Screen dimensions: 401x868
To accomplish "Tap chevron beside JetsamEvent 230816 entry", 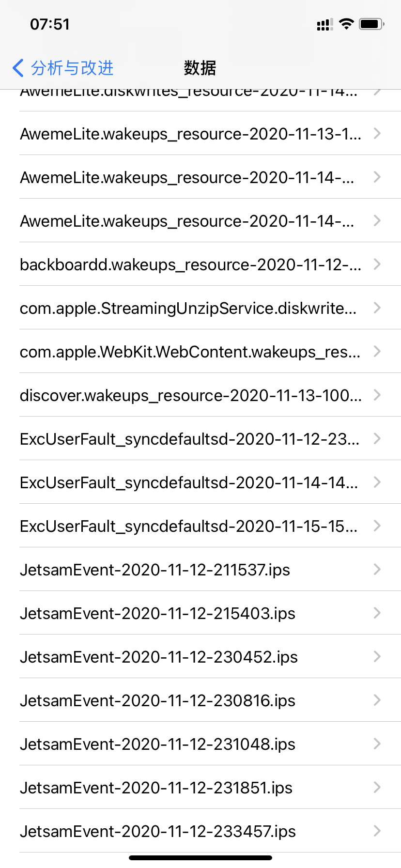I will 377,700.
